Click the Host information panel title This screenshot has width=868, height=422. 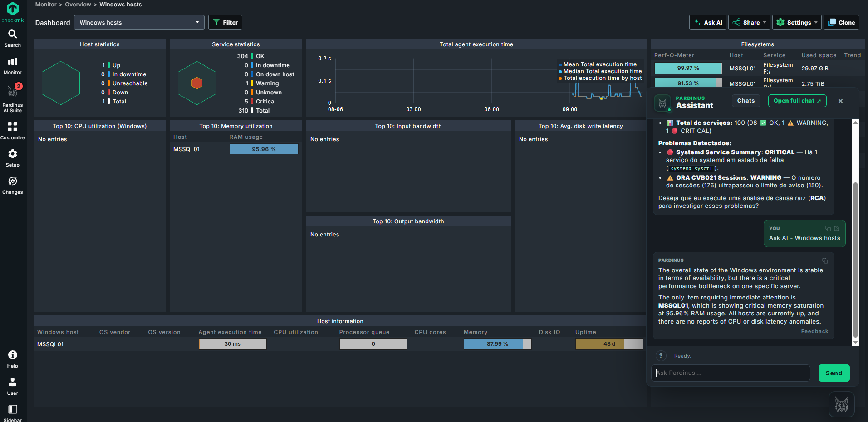(x=340, y=321)
